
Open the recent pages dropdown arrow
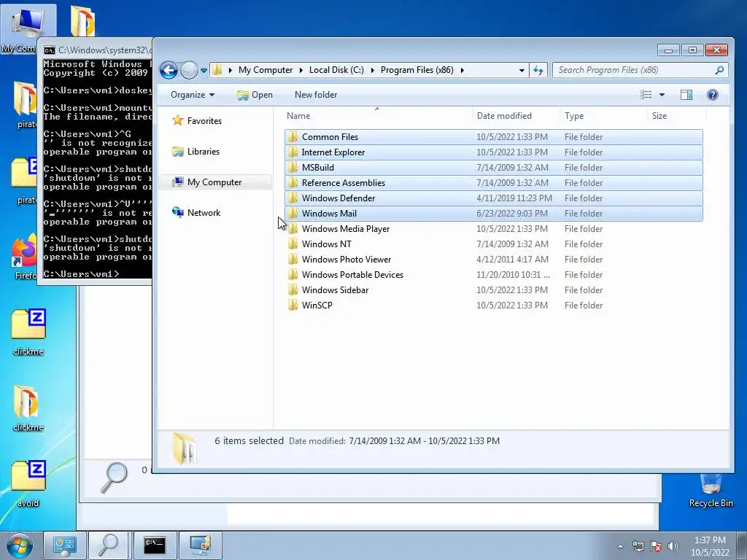tap(204, 71)
